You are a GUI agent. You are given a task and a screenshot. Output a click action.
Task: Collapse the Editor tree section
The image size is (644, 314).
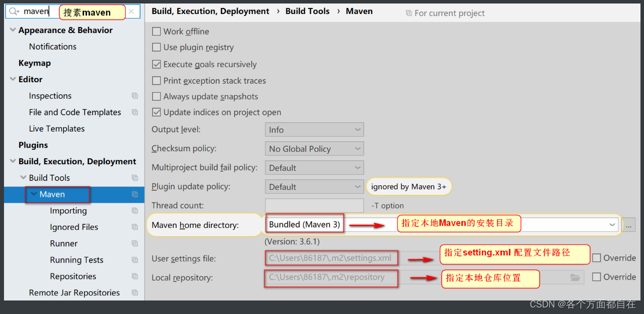click(x=13, y=80)
